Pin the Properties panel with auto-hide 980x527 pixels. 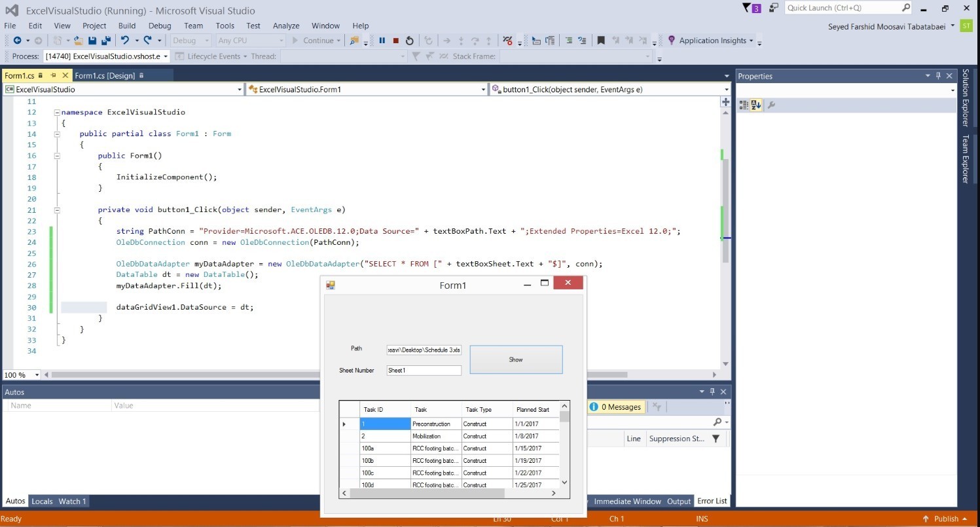click(938, 76)
